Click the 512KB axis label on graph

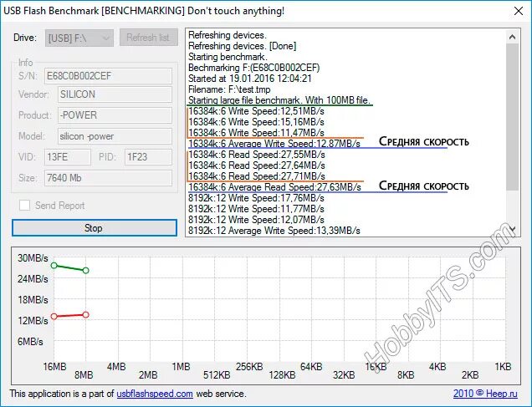[x=217, y=375]
